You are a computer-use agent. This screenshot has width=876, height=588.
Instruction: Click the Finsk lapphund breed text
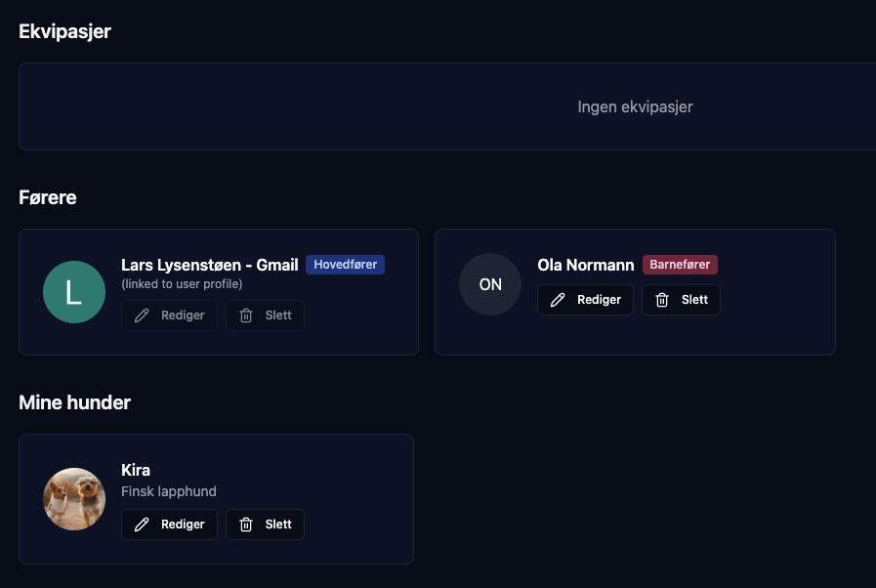(x=169, y=491)
